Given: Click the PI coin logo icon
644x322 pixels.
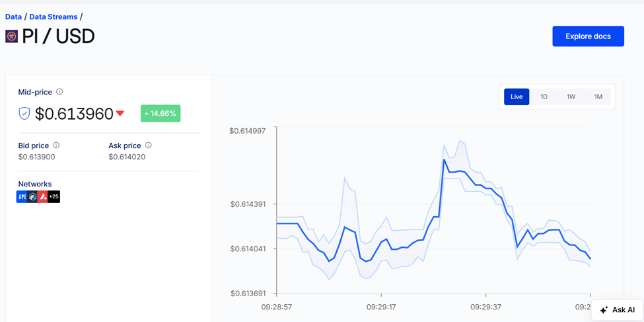Looking at the screenshot, I should click(11, 36).
